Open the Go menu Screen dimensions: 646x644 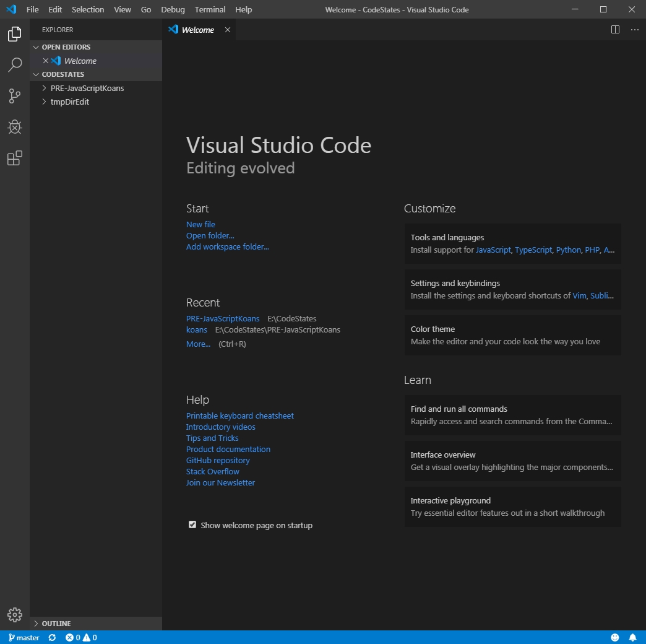coord(146,9)
